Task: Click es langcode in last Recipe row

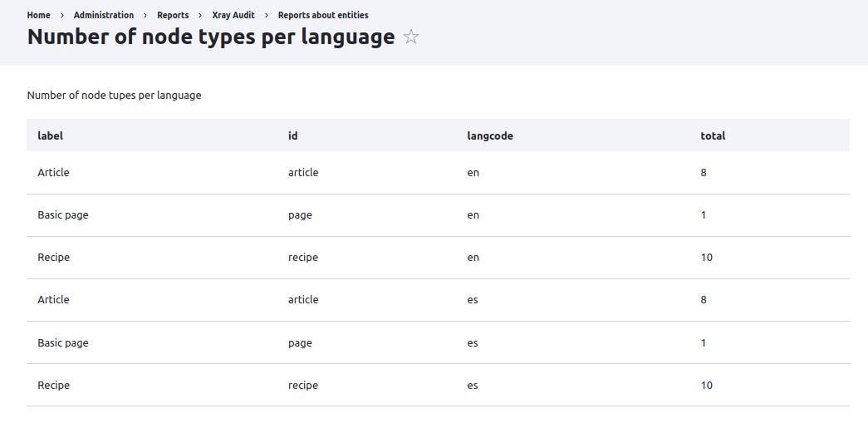Action: coord(472,386)
